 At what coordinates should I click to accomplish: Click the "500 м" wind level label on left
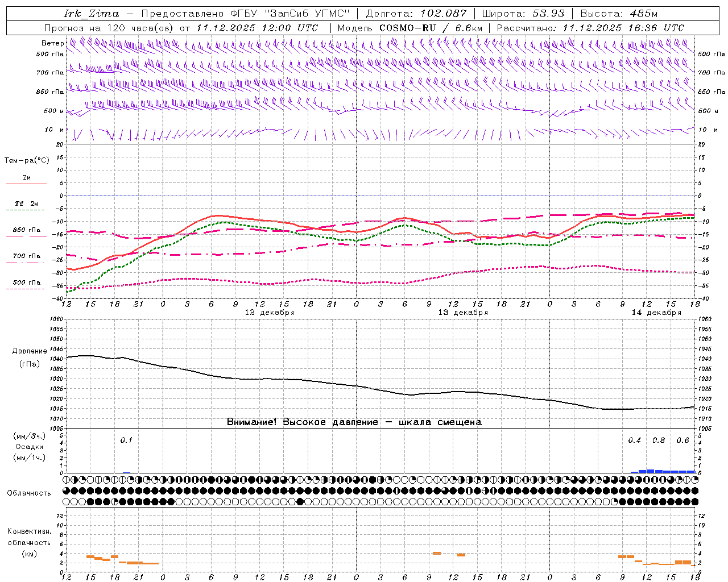[54, 111]
